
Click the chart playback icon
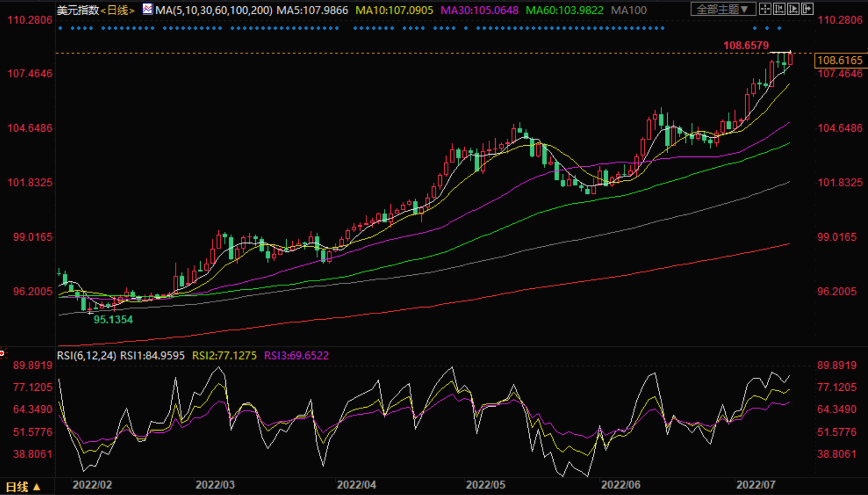793,9
